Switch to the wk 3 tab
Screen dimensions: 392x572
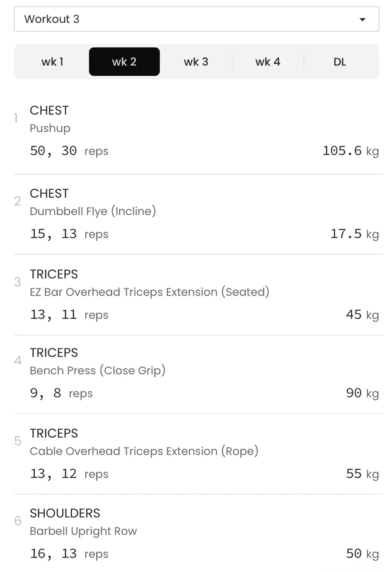[196, 62]
